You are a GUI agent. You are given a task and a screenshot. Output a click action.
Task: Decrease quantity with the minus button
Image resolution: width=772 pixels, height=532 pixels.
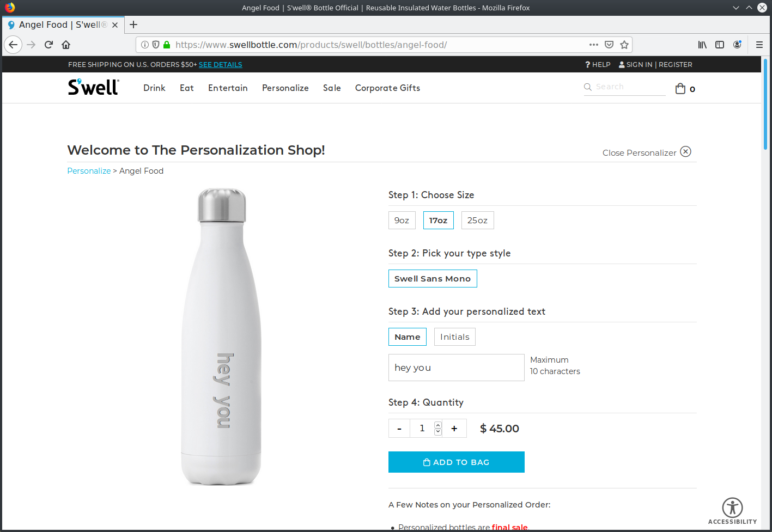tap(399, 429)
